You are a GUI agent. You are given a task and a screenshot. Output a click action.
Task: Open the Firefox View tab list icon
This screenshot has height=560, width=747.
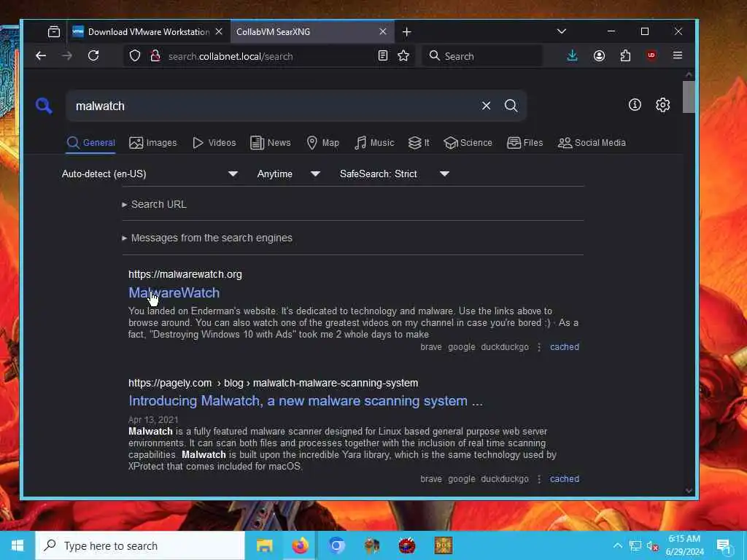[x=54, y=32]
